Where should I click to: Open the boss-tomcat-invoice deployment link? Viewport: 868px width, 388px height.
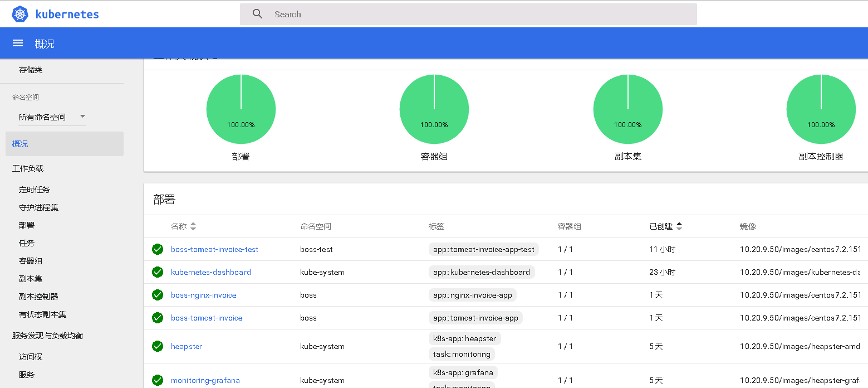(x=207, y=318)
